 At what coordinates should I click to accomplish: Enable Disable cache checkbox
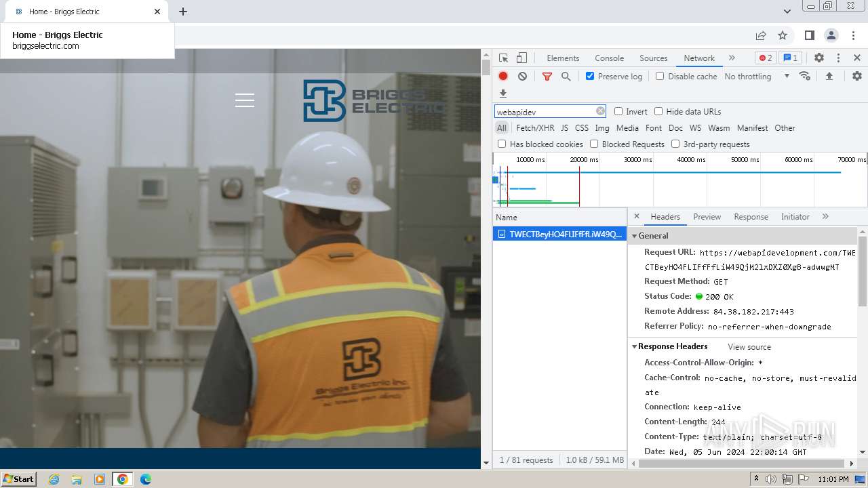point(660,76)
